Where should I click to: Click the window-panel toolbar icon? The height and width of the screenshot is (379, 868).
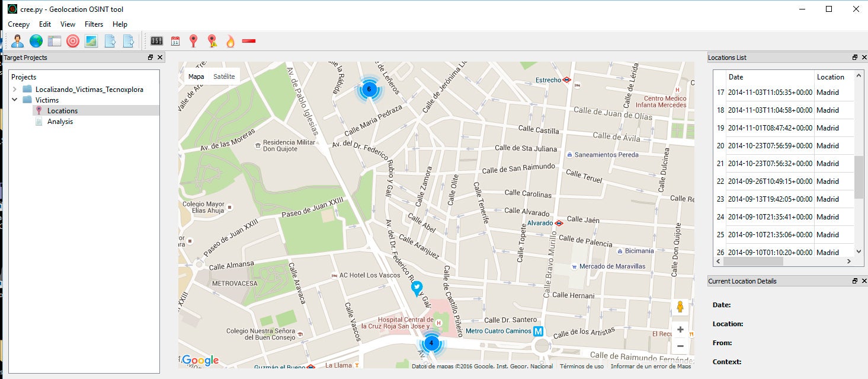point(55,41)
